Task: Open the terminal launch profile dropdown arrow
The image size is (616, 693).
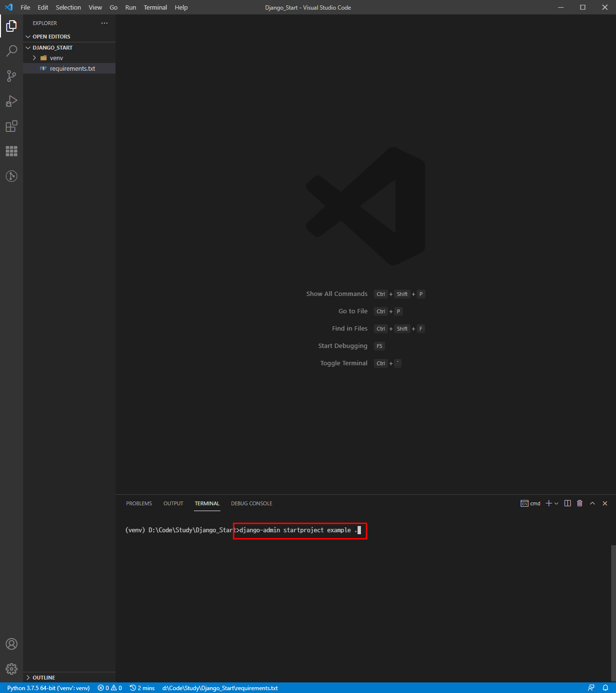Action: 556,503
